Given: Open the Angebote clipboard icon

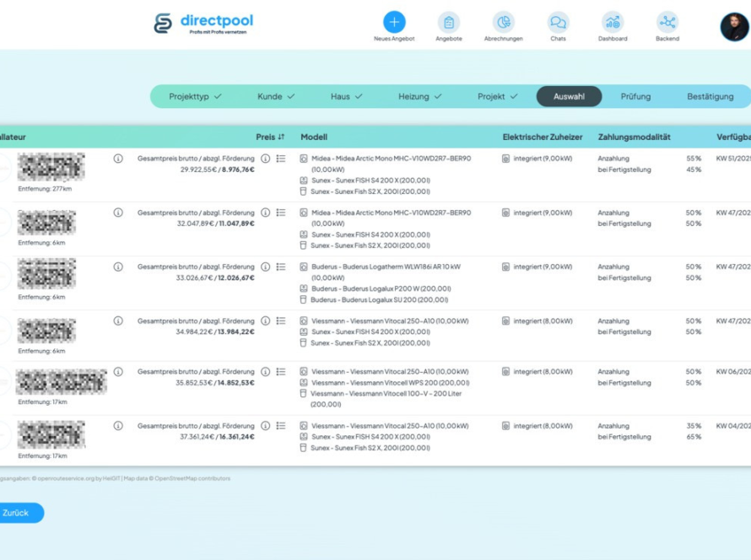Looking at the screenshot, I should pyautogui.click(x=448, y=22).
